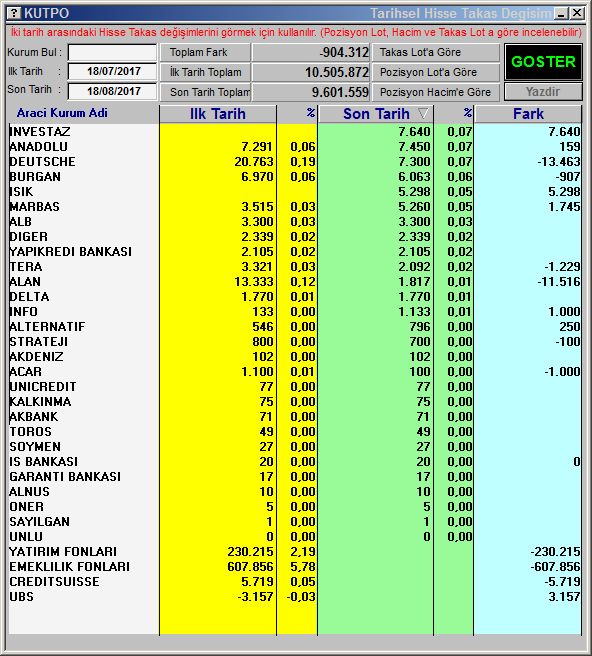
Task: Minimize the KUTPO window
Action: point(561,13)
